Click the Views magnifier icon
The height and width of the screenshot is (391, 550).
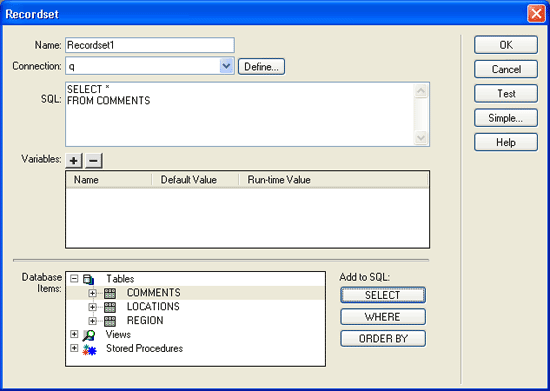pos(89,335)
